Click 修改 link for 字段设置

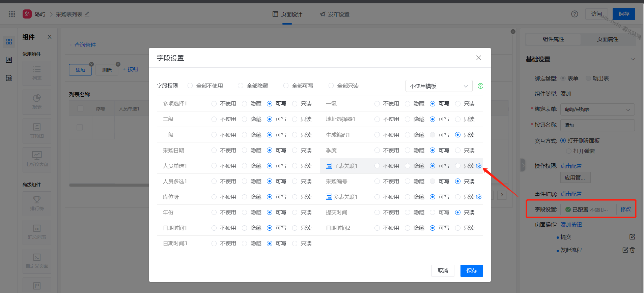pyautogui.click(x=626, y=209)
